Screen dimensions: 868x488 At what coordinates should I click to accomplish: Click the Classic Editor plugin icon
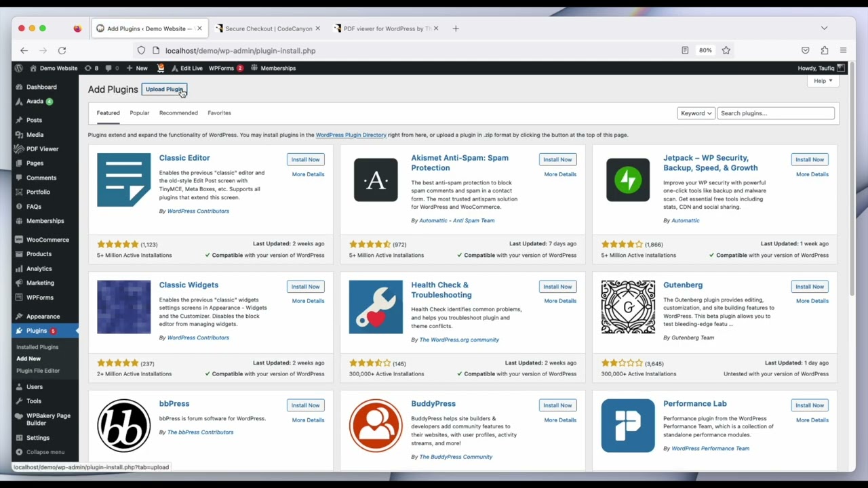(123, 180)
